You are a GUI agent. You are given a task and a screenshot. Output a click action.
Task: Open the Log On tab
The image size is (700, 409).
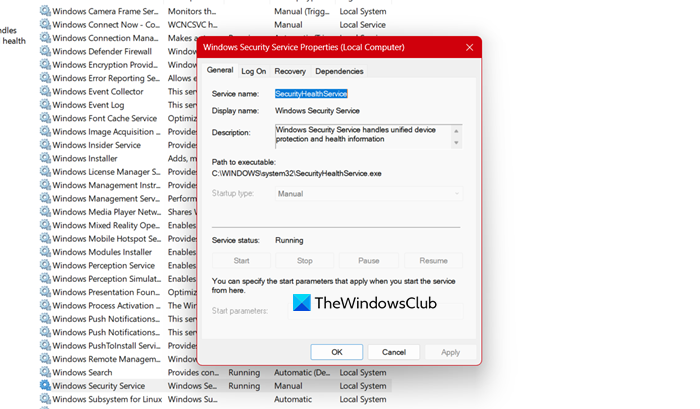(254, 71)
